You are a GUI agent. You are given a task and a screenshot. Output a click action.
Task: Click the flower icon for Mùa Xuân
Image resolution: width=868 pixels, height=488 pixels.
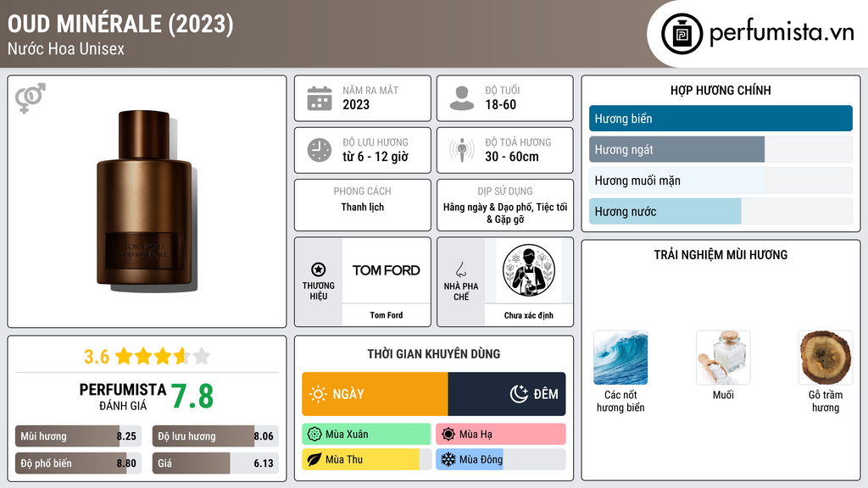point(314,435)
